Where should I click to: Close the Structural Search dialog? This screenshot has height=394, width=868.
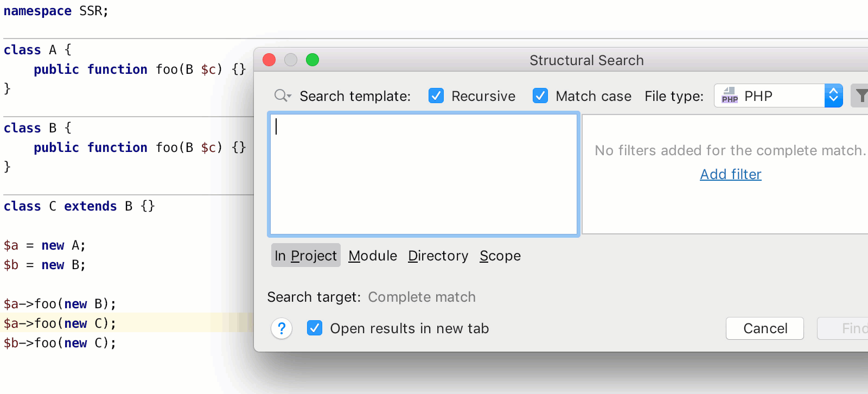(269, 60)
